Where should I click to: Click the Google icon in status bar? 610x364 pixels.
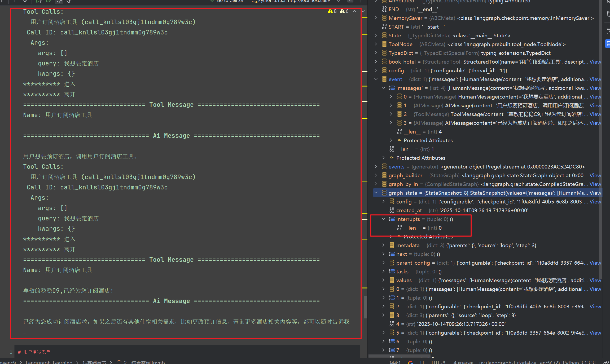(410, 362)
